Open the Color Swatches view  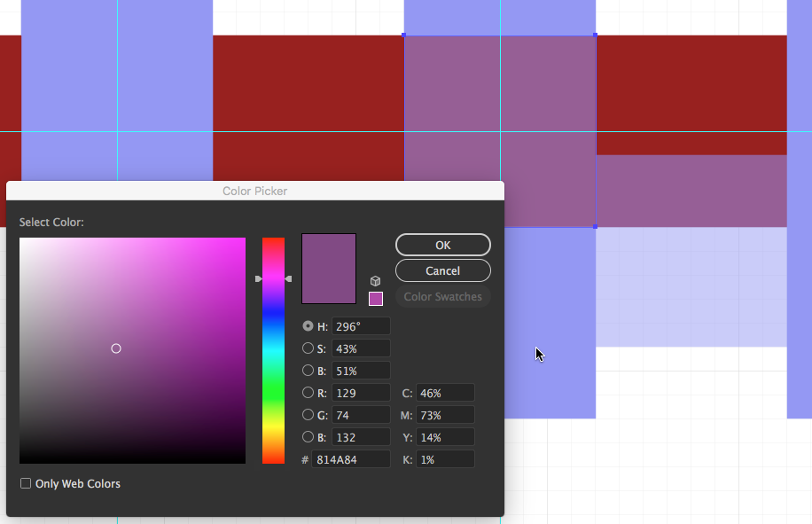(x=442, y=297)
